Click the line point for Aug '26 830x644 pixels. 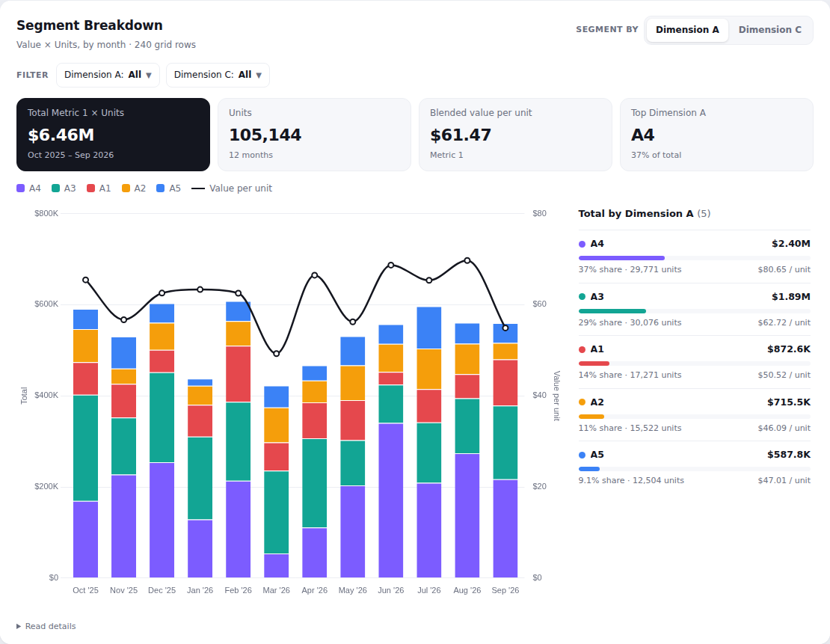coord(467,260)
